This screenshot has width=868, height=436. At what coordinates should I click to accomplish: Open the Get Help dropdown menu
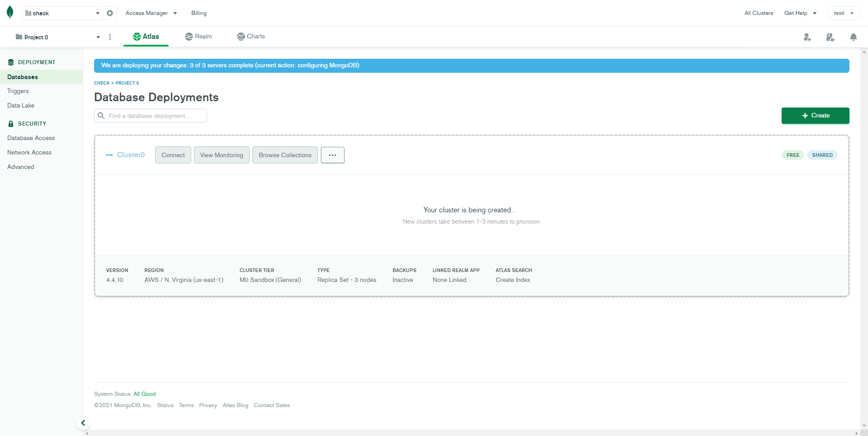pyautogui.click(x=800, y=13)
